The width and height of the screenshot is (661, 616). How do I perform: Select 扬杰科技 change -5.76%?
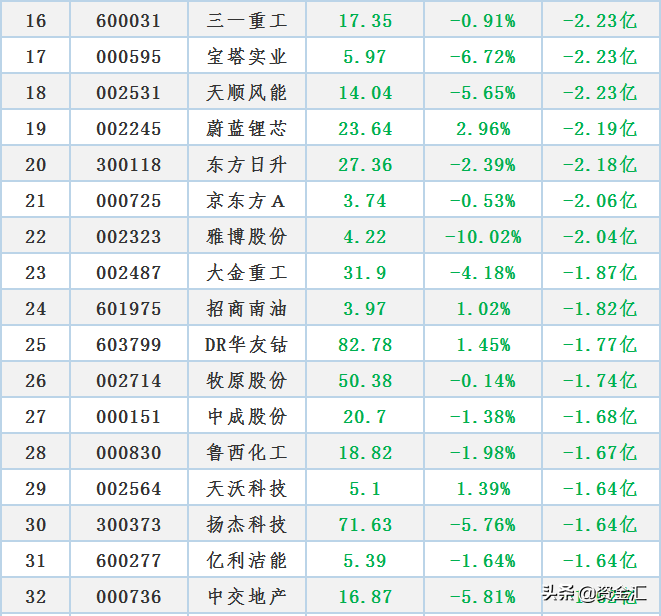tap(483, 525)
